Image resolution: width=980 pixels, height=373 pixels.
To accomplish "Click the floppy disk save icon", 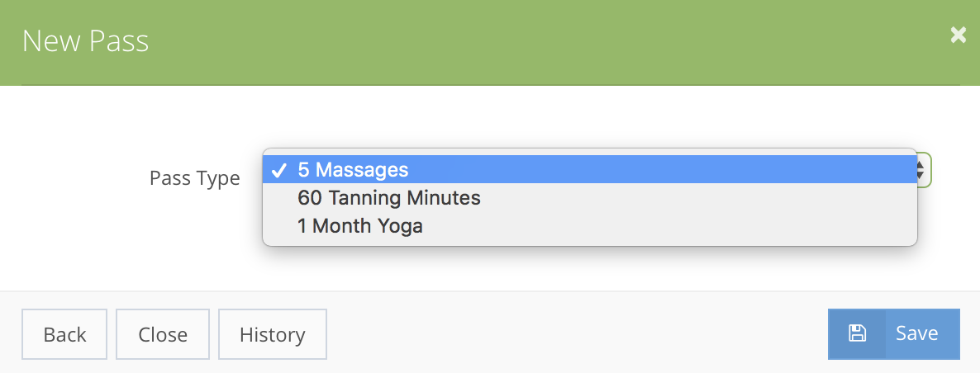I will [857, 333].
